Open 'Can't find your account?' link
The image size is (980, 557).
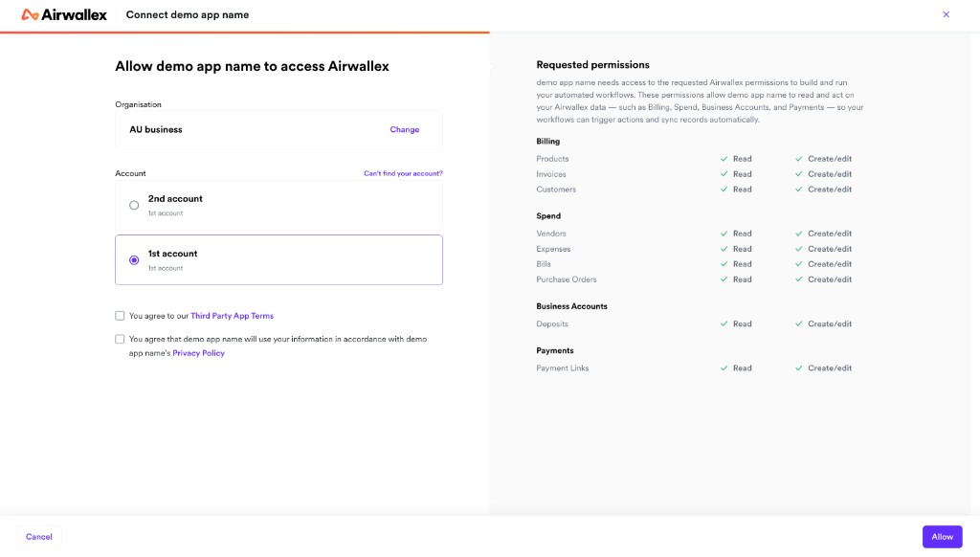(403, 173)
